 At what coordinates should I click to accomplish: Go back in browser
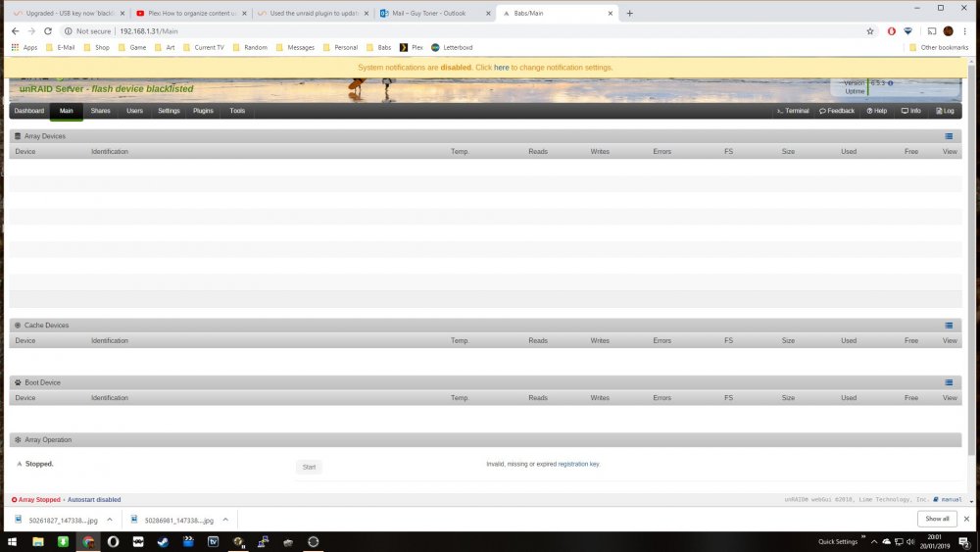click(x=15, y=30)
